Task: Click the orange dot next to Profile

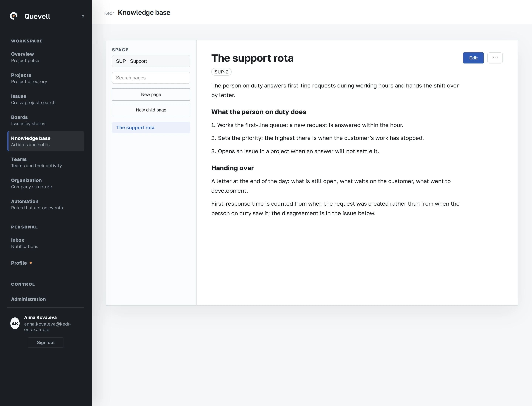Action: [31, 263]
